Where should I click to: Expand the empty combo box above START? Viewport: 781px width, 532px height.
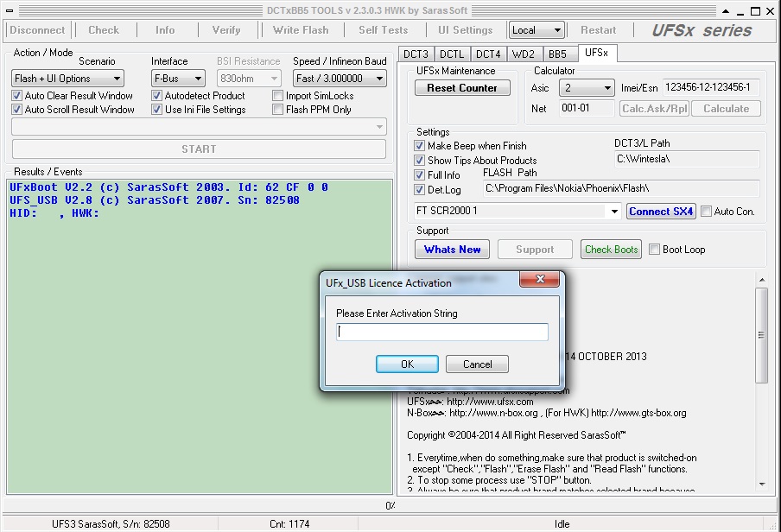point(199,127)
